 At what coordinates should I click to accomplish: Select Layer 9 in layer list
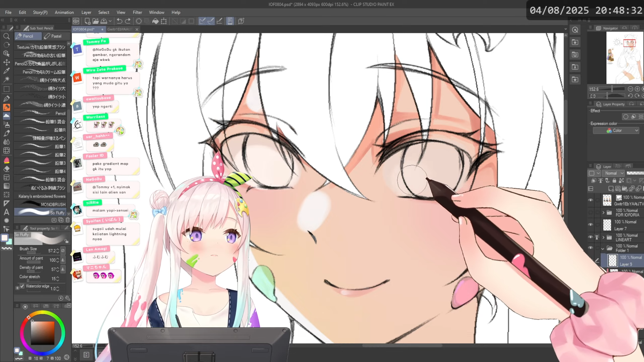click(622, 260)
